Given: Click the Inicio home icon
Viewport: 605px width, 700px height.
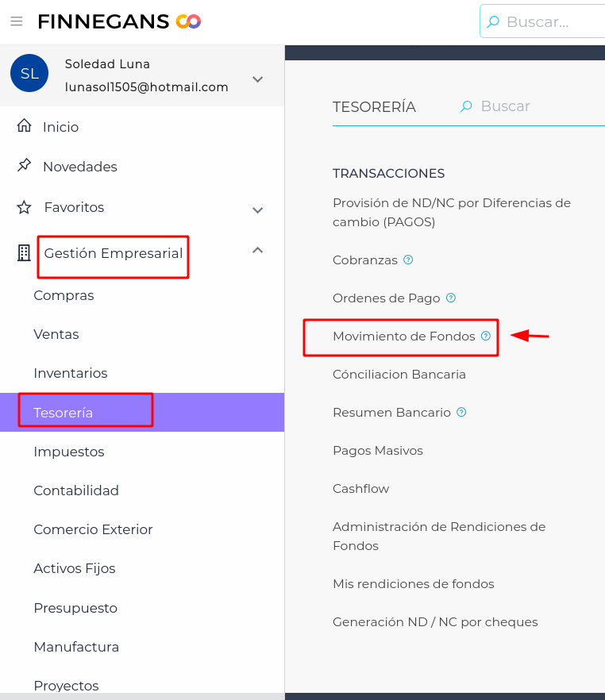Looking at the screenshot, I should (25, 126).
